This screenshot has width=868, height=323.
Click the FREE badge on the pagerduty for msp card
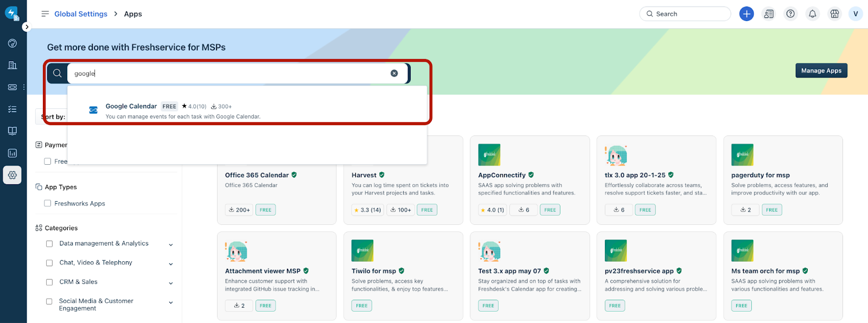[772, 210]
